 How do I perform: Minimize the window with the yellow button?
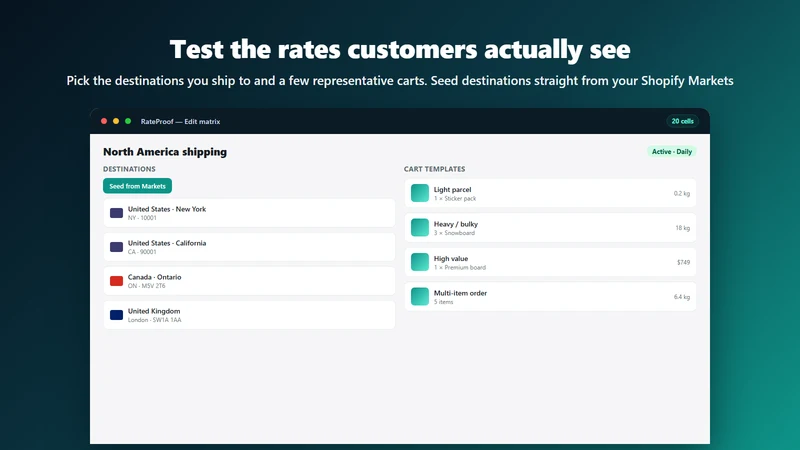pos(116,121)
